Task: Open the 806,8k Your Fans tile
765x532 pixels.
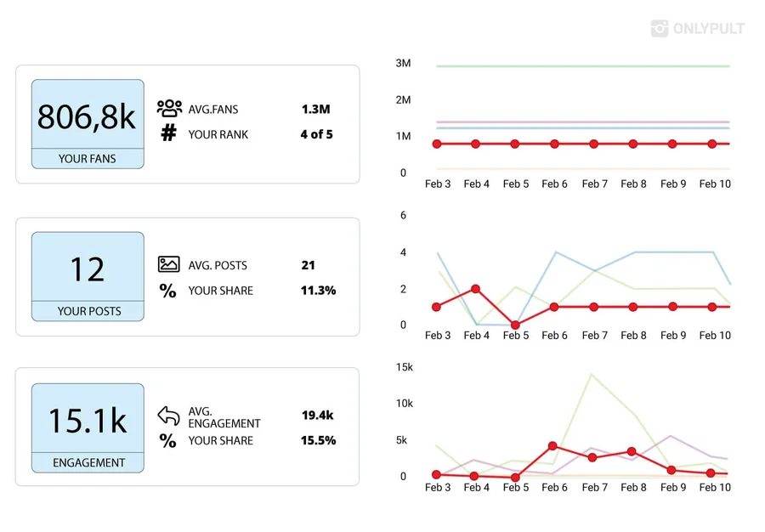Action: point(88,124)
